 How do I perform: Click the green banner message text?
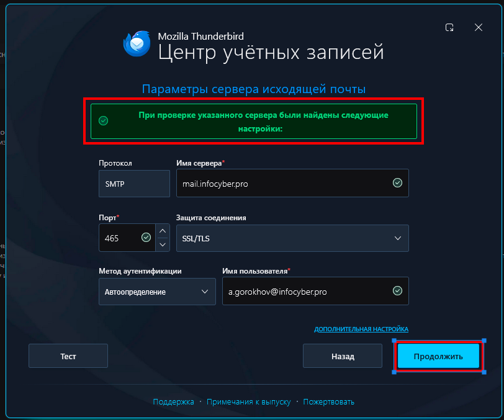[x=263, y=122]
